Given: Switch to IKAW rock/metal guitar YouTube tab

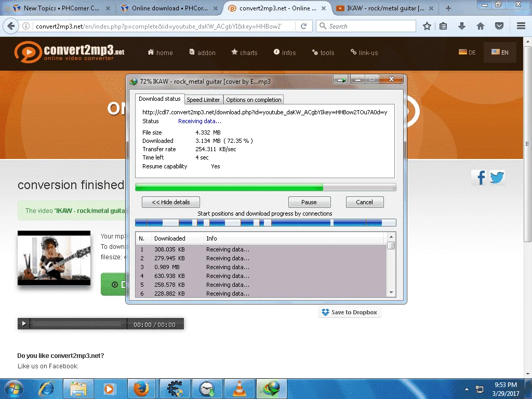Looking at the screenshot, I should pos(385,8).
